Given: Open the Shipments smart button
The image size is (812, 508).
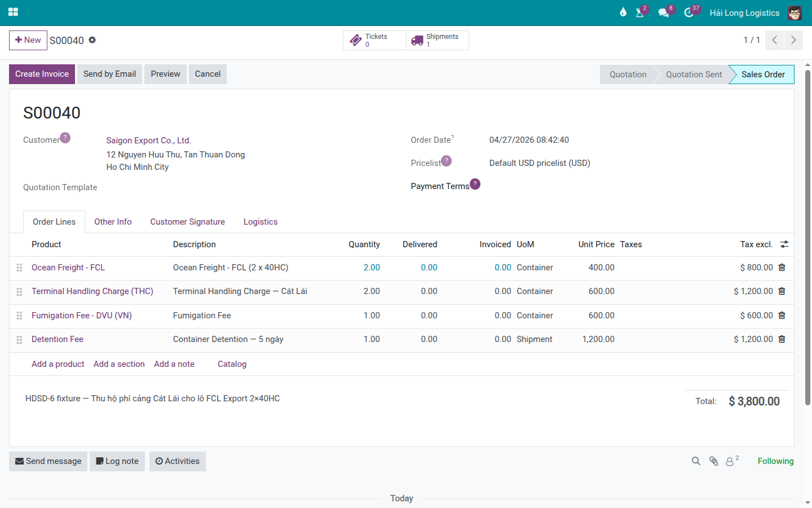Looking at the screenshot, I should coord(438,40).
